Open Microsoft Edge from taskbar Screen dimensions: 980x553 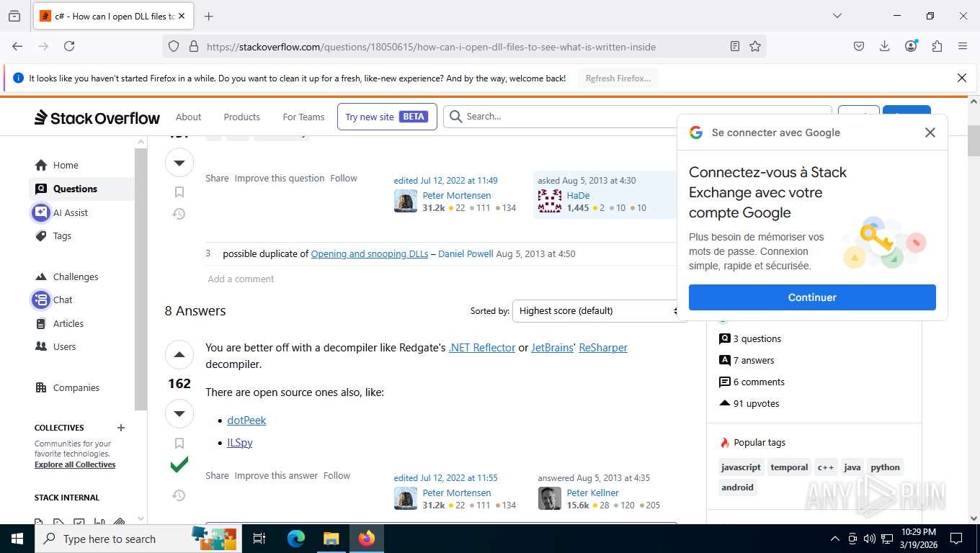[x=295, y=539]
